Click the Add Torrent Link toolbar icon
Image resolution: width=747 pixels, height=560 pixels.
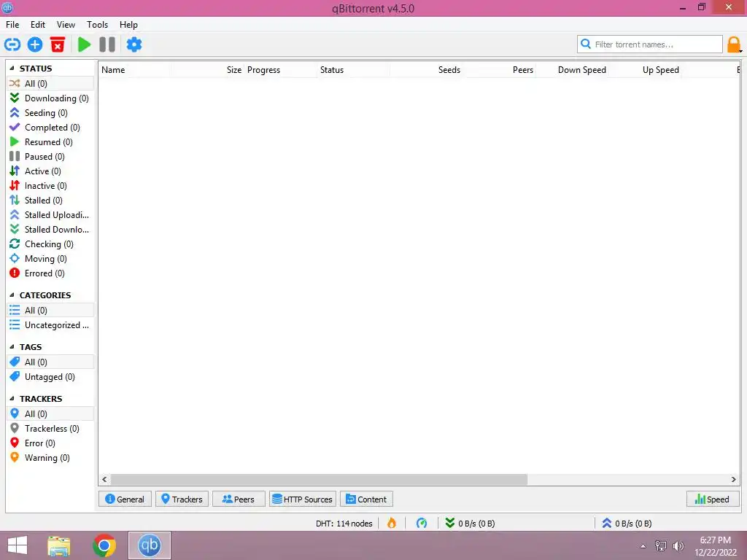click(12, 44)
